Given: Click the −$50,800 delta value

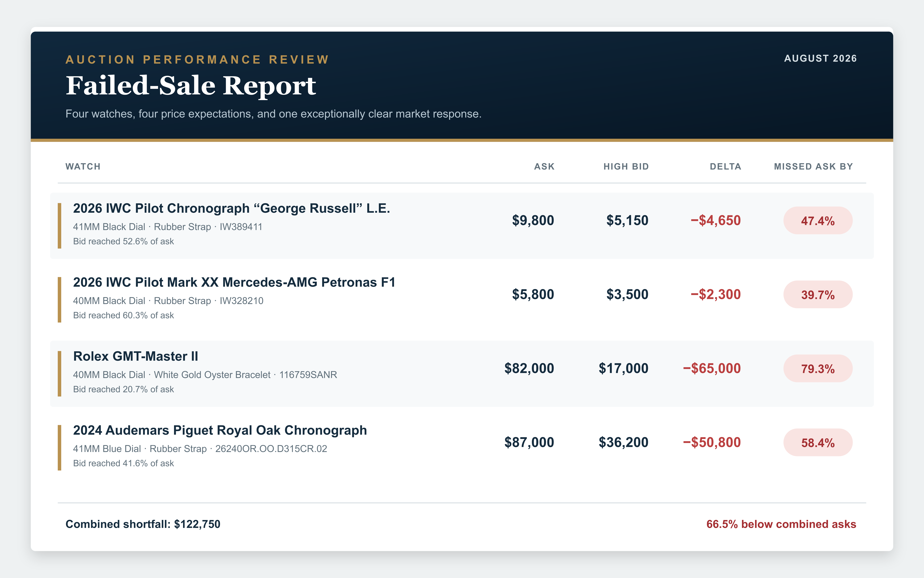Looking at the screenshot, I should click(x=712, y=442).
